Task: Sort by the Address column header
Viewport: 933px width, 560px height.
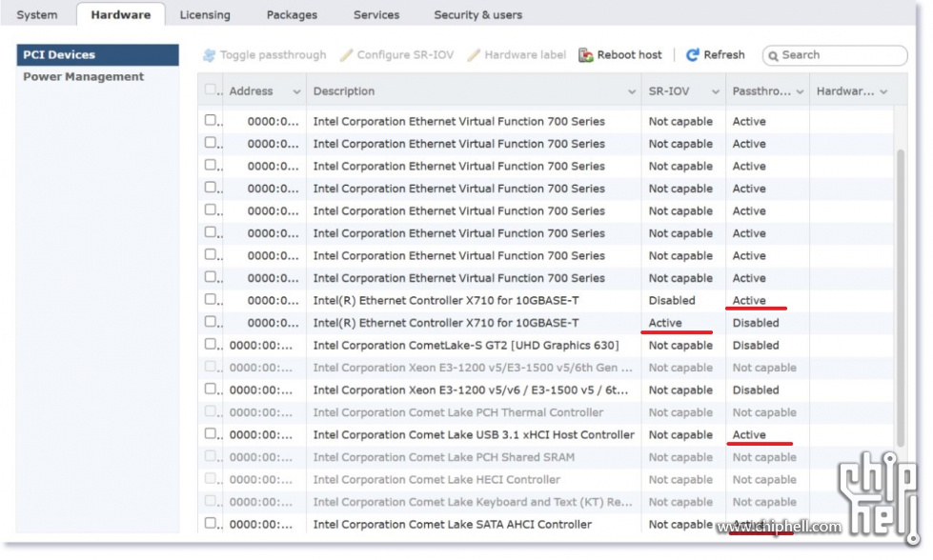Action: (251, 91)
